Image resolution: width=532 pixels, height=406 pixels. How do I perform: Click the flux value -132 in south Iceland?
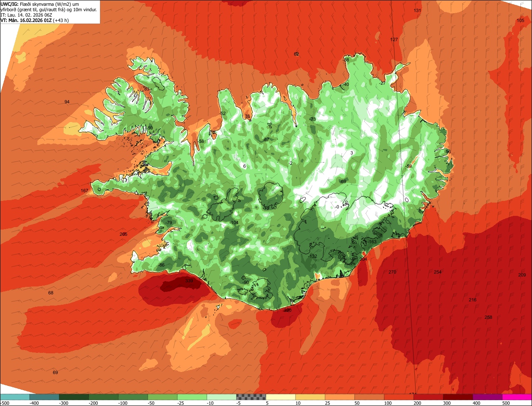[x=313, y=257]
